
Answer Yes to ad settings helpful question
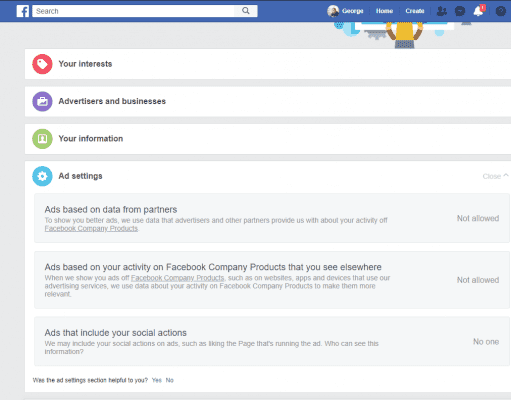(157, 380)
